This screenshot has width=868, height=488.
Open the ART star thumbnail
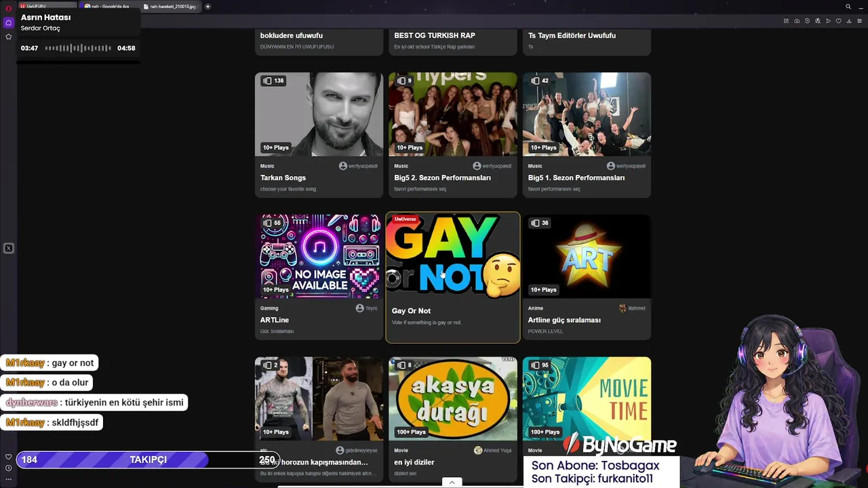(x=587, y=256)
